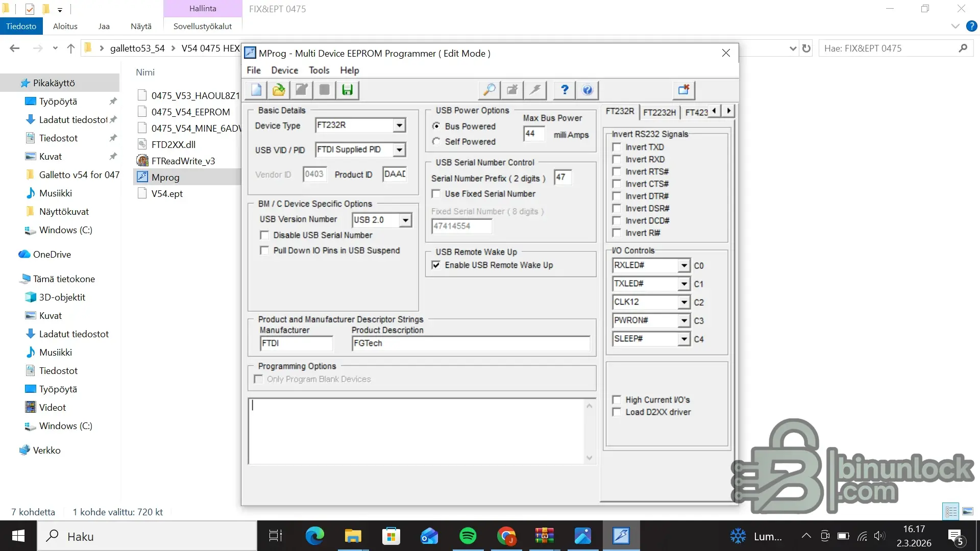Click the Product Description field containing FGTech
Screen dimensions: 980x551
471,343
